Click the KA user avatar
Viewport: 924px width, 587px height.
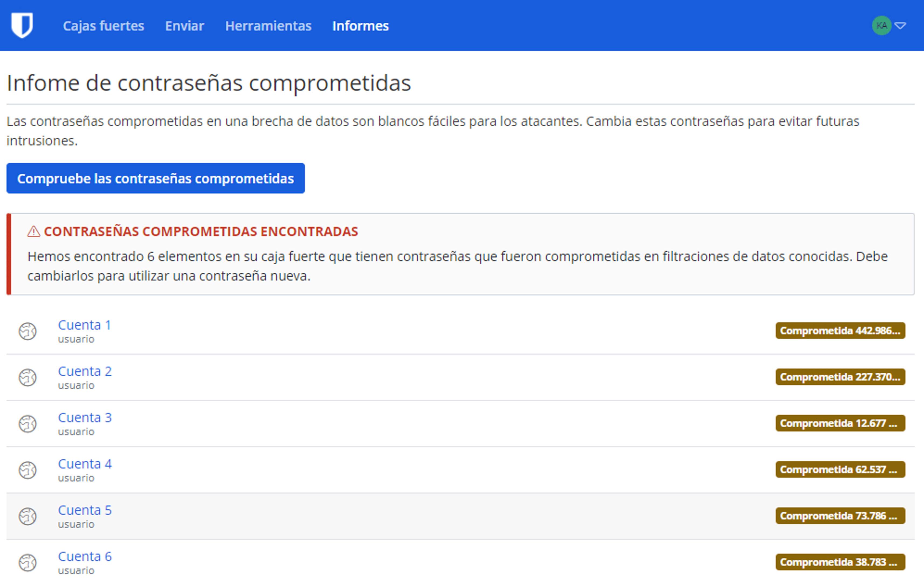tap(881, 26)
